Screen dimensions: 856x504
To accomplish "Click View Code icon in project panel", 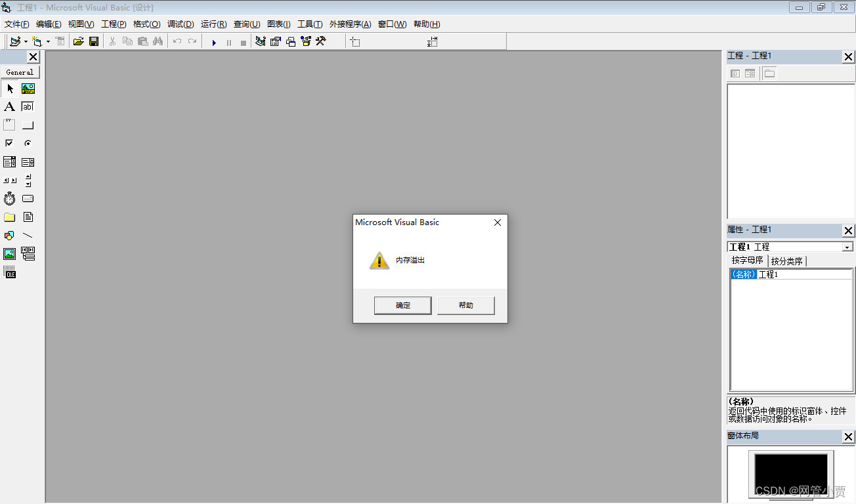I will [735, 73].
